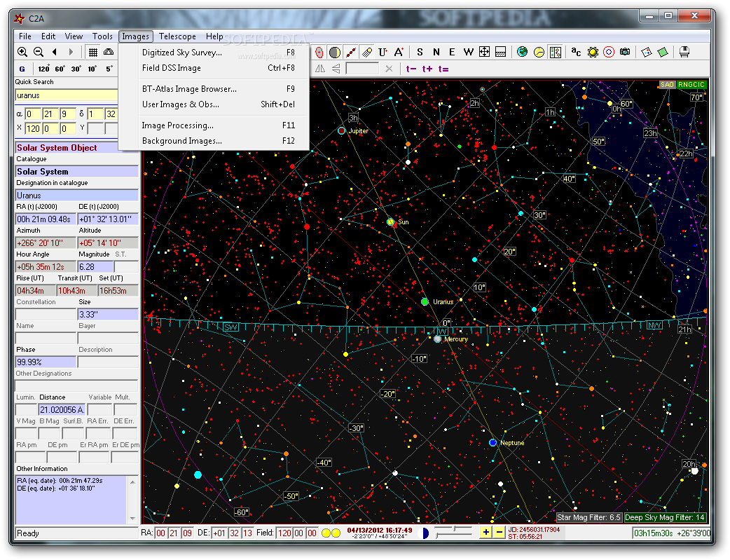The image size is (730, 560).
Task: Click the t+ time step forward button
Action: tap(427, 69)
